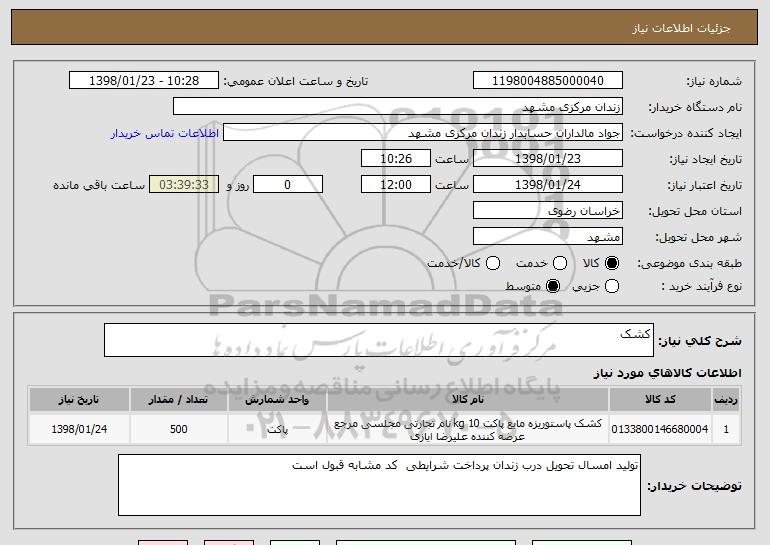Click the ردیف column header
The width and height of the screenshot is (770, 545).
(726, 400)
